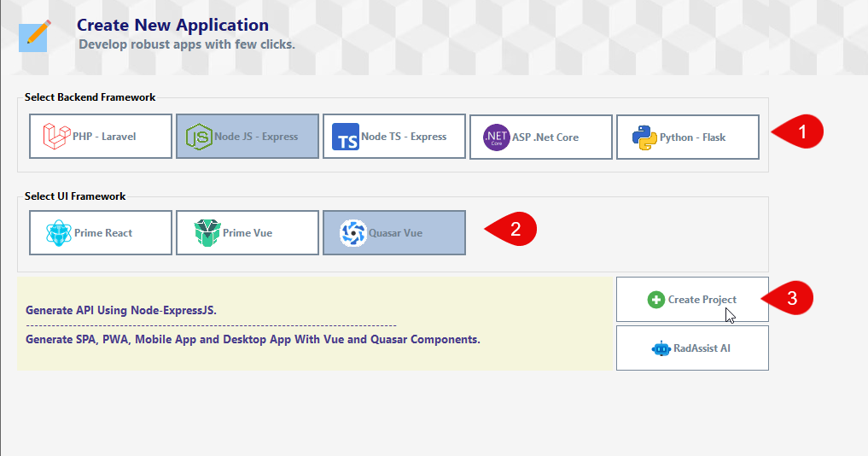Select Python - Flask backend framework
868x456 pixels.
click(688, 137)
